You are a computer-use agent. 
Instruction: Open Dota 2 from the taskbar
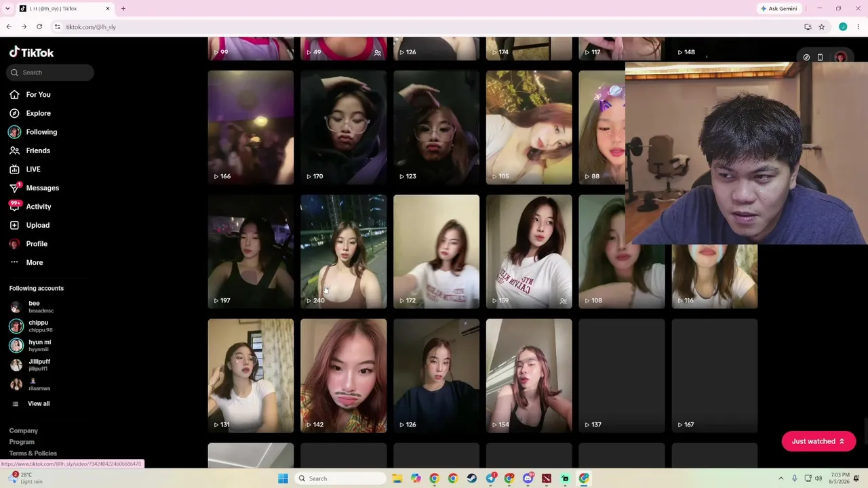click(547, 479)
